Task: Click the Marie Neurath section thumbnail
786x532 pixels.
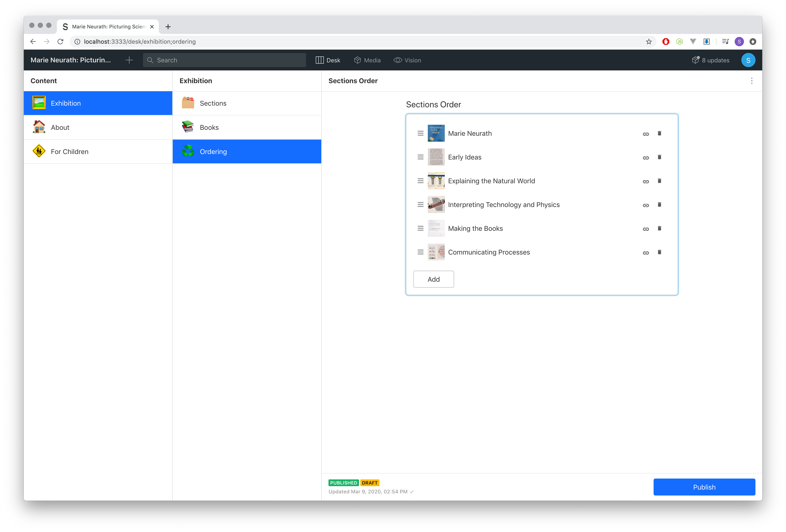Action: pyautogui.click(x=436, y=133)
